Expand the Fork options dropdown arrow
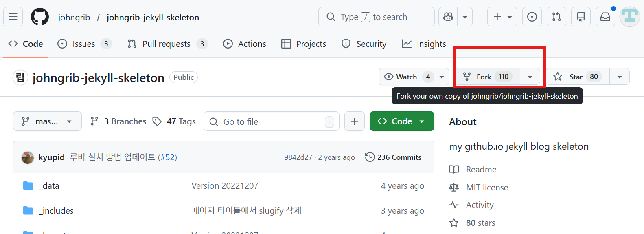The image size is (644, 234). (x=530, y=77)
